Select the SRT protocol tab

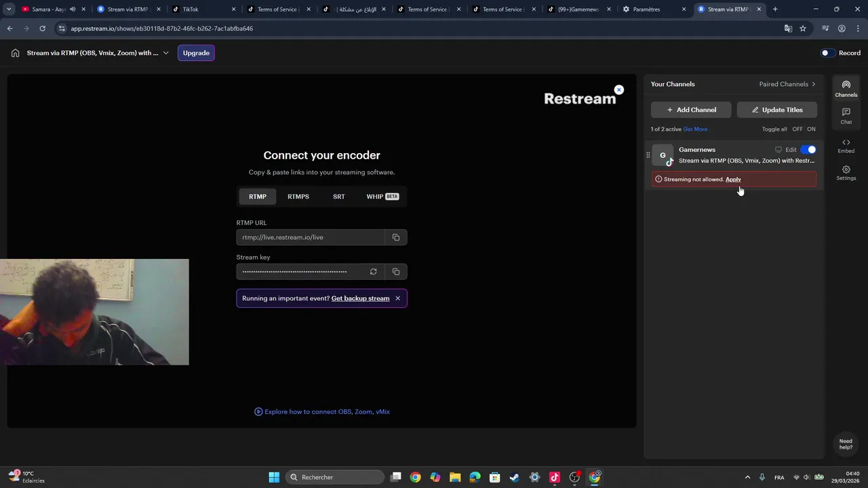click(339, 197)
